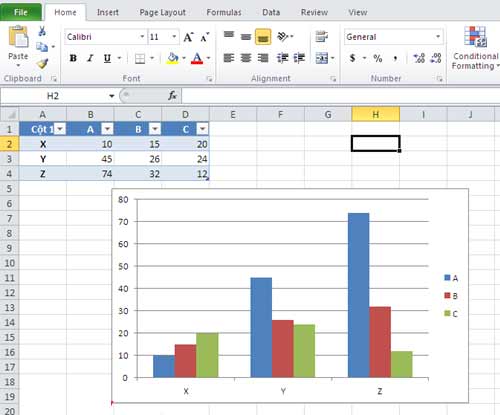Open the Calibri font name dropdown
This screenshot has width=500, height=415.
coord(142,37)
